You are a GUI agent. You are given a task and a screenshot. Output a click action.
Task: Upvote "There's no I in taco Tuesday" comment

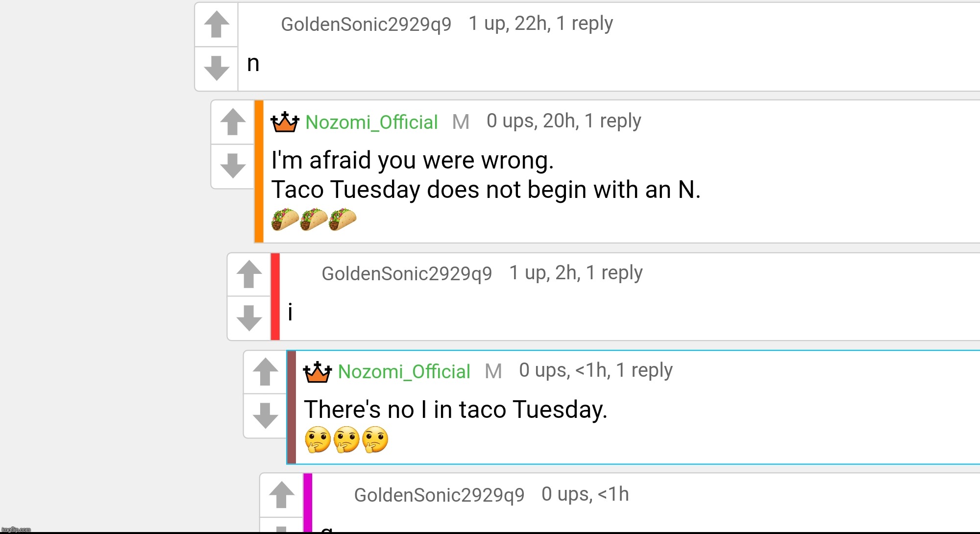pyautogui.click(x=265, y=372)
